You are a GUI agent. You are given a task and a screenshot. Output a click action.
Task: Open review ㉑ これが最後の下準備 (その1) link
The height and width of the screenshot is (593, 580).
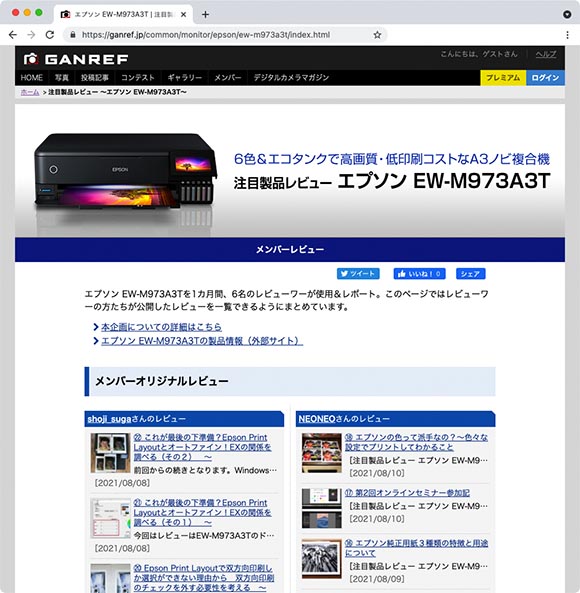[x=202, y=512]
